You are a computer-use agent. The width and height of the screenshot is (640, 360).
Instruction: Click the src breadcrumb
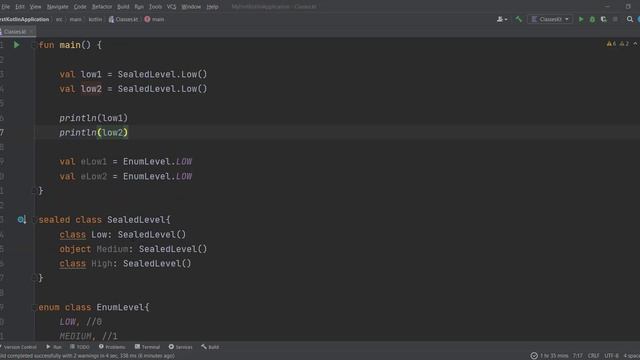tap(59, 19)
